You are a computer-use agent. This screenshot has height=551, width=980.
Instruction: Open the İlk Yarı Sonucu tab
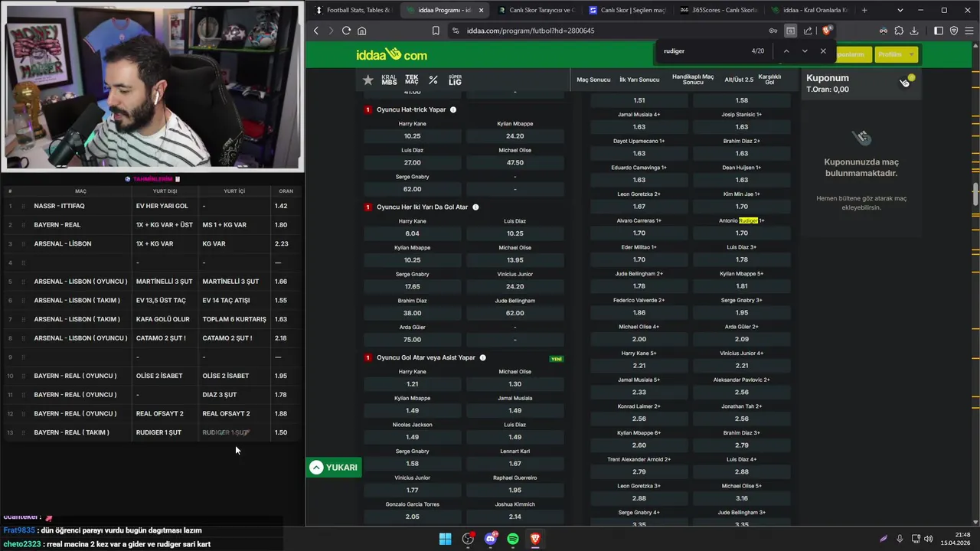[639, 80]
